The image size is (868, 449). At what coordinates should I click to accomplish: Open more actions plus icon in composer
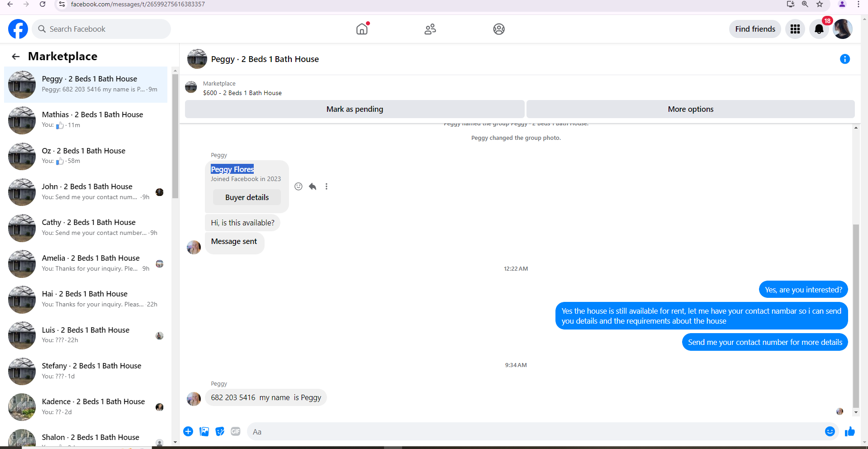[x=188, y=431]
